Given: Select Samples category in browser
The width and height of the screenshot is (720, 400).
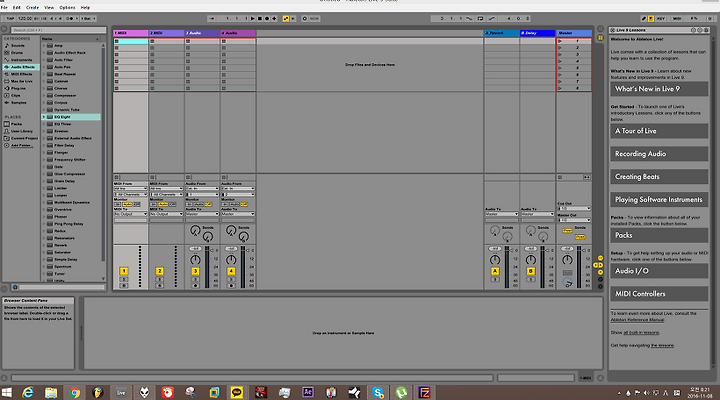Looking at the screenshot, I should tap(19, 102).
